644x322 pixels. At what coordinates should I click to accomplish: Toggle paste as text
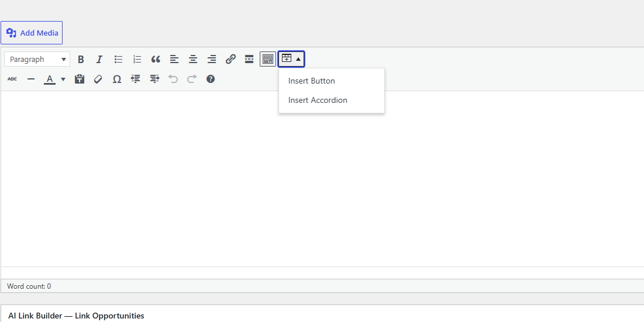[x=80, y=79]
